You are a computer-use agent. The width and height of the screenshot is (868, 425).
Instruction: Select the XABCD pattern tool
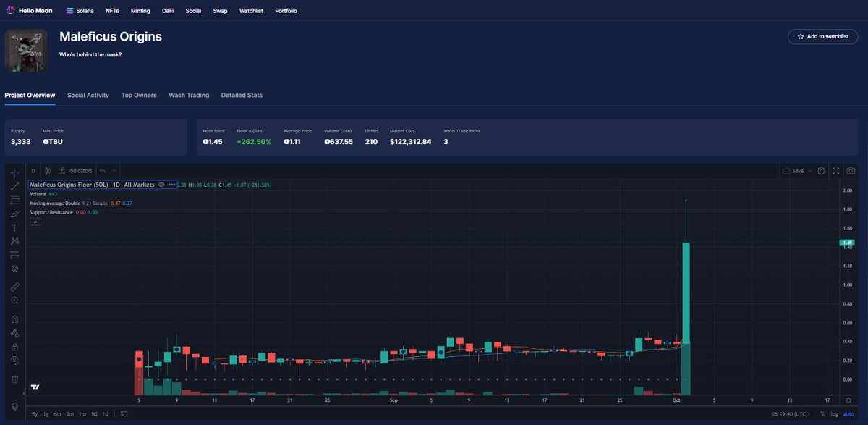[x=14, y=240]
